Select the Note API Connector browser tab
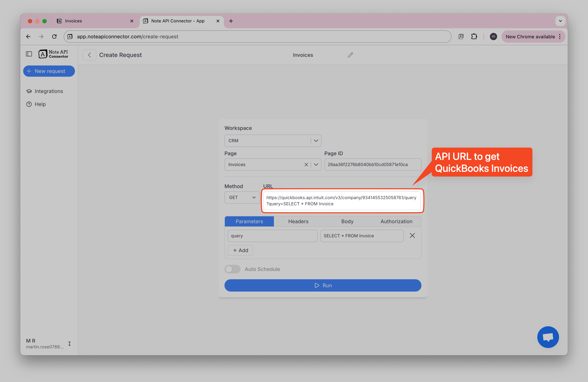Image resolution: width=588 pixels, height=382 pixels. click(182, 21)
